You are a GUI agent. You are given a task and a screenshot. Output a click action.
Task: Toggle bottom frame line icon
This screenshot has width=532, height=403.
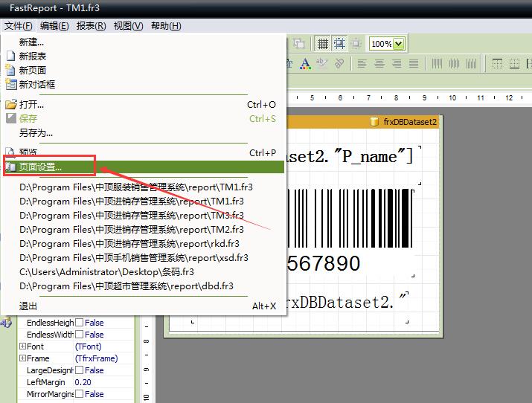click(514, 63)
